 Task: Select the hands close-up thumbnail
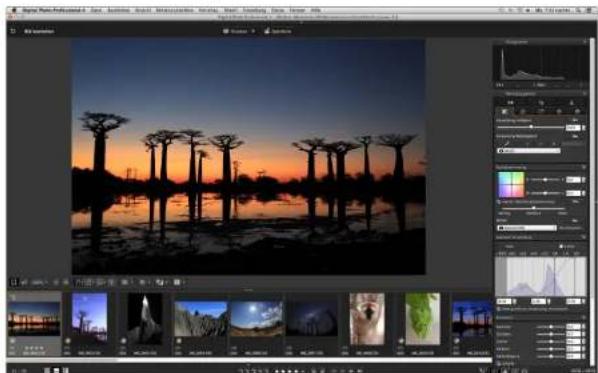tap(367, 319)
